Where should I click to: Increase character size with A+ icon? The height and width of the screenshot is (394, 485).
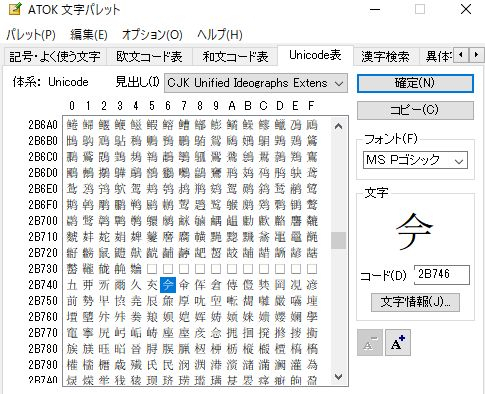(398, 343)
